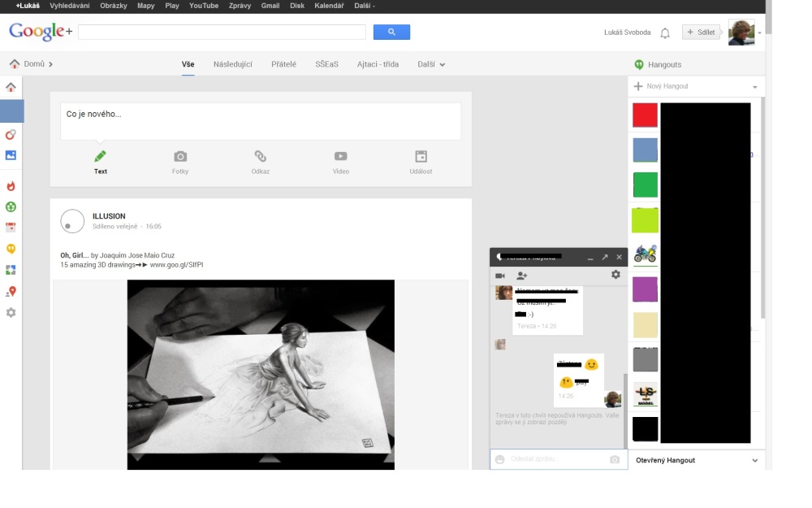
Task: Choose the Odkaz link post option
Action: tap(261, 163)
